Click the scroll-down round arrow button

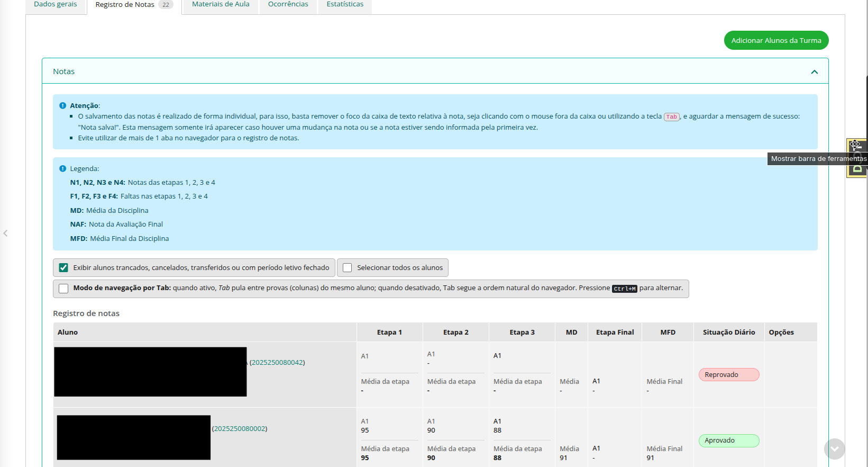pyautogui.click(x=834, y=449)
